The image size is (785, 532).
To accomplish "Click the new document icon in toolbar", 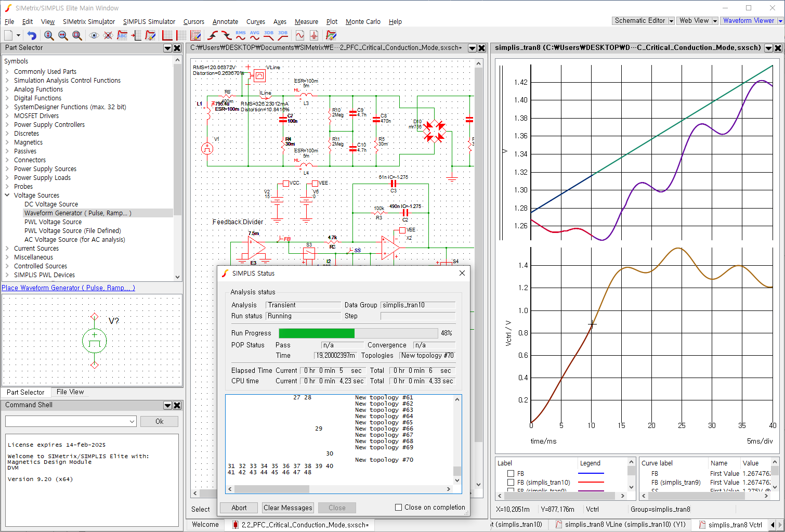I will click(x=8, y=35).
